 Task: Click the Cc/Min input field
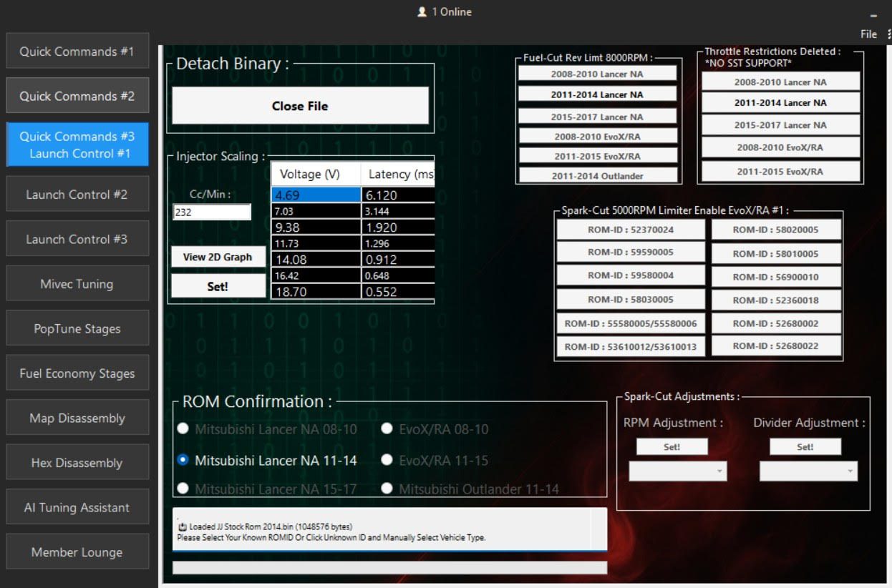point(212,212)
